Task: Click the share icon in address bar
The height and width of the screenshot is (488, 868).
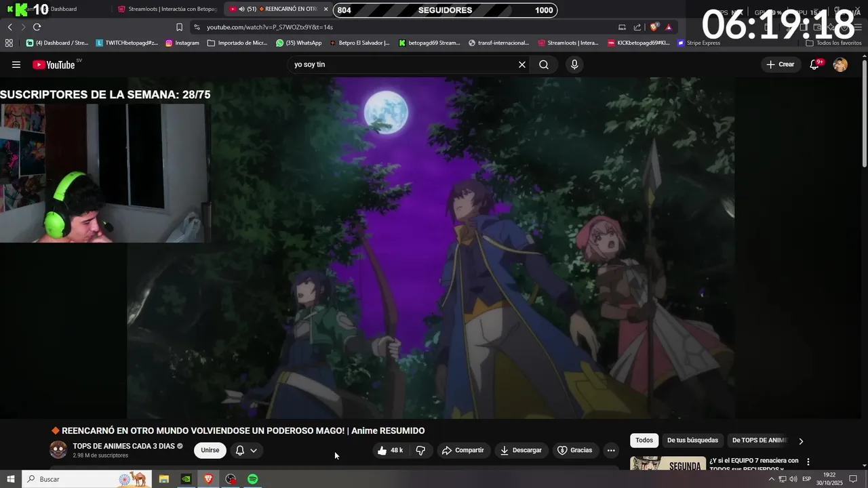Action: point(637,27)
